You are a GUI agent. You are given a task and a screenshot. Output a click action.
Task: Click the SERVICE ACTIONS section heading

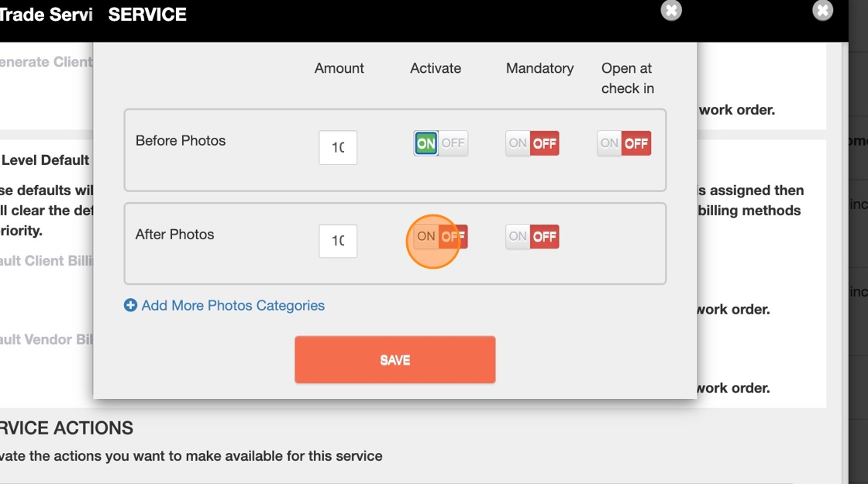[67, 428]
